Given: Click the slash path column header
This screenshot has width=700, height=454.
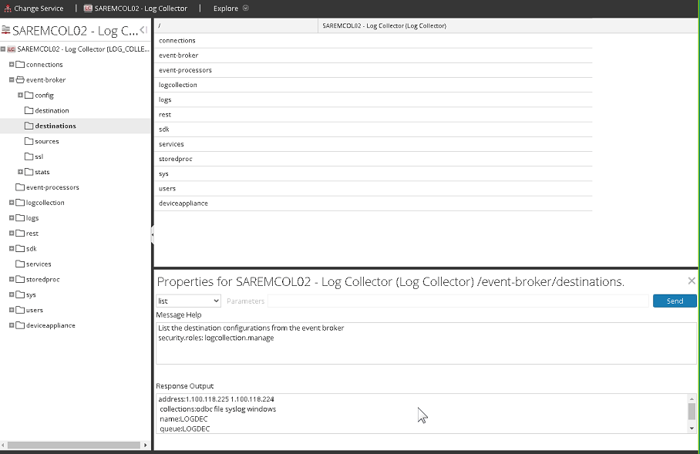Looking at the screenshot, I should click(x=236, y=26).
